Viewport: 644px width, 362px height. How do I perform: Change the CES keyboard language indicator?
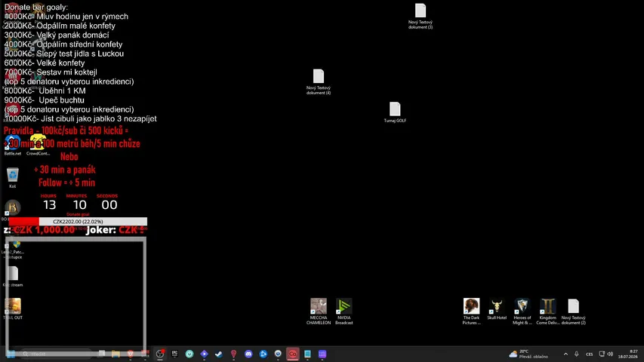click(x=590, y=354)
